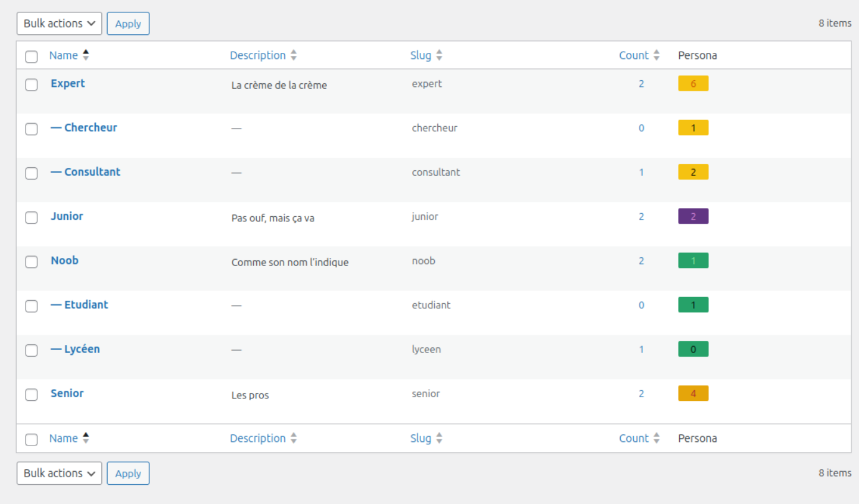Image resolution: width=859 pixels, height=504 pixels.
Task: Click the sort arrows beside top Name header
Action: (86, 55)
